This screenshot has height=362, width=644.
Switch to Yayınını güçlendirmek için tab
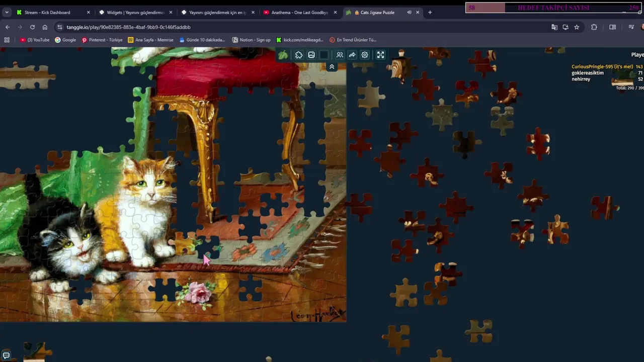pyautogui.click(x=218, y=12)
